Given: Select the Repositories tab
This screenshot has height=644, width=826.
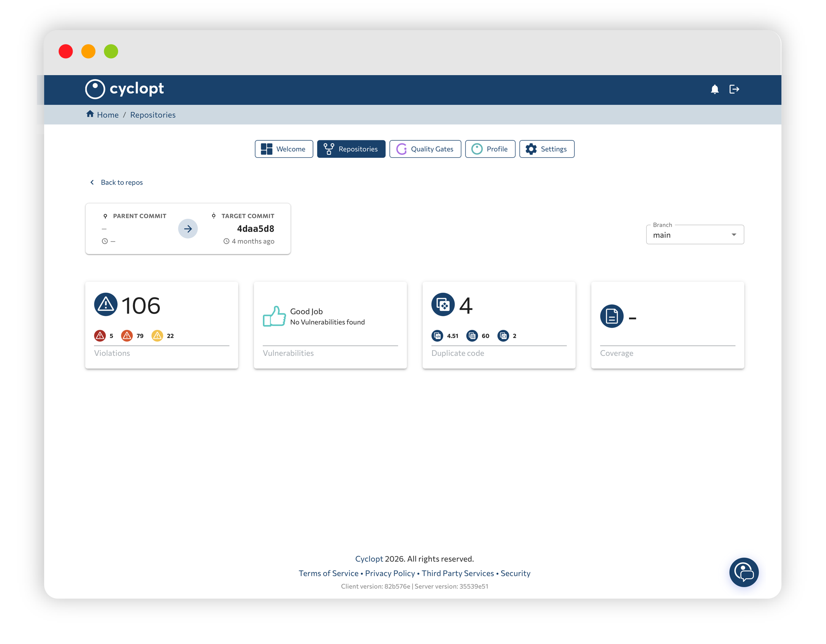Looking at the screenshot, I should coord(351,149).
